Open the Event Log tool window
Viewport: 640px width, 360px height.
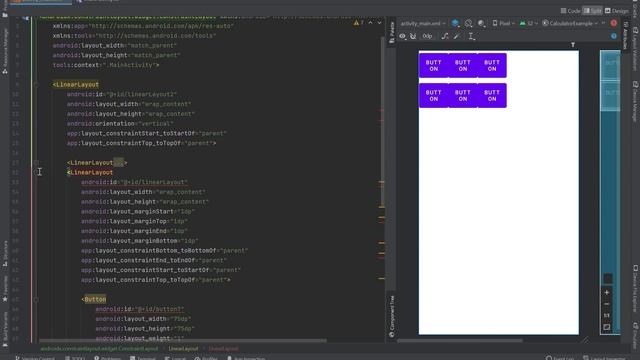(x=560, y=358)
